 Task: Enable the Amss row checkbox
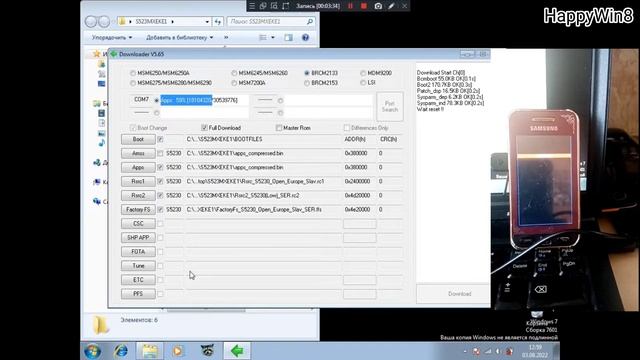pyautogui.click(x=160, y=153)
